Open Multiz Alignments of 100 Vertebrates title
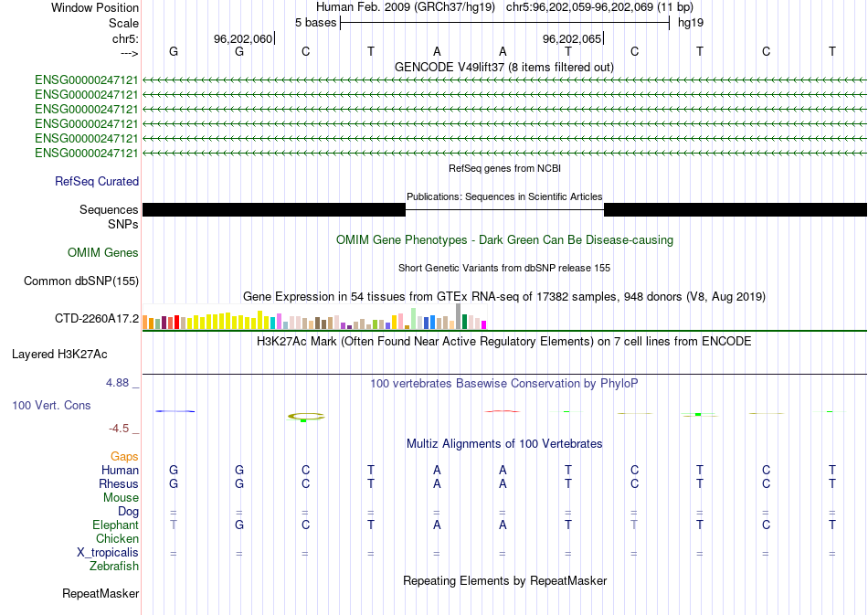This screenshot has width=868, height=615. [504, 444]
